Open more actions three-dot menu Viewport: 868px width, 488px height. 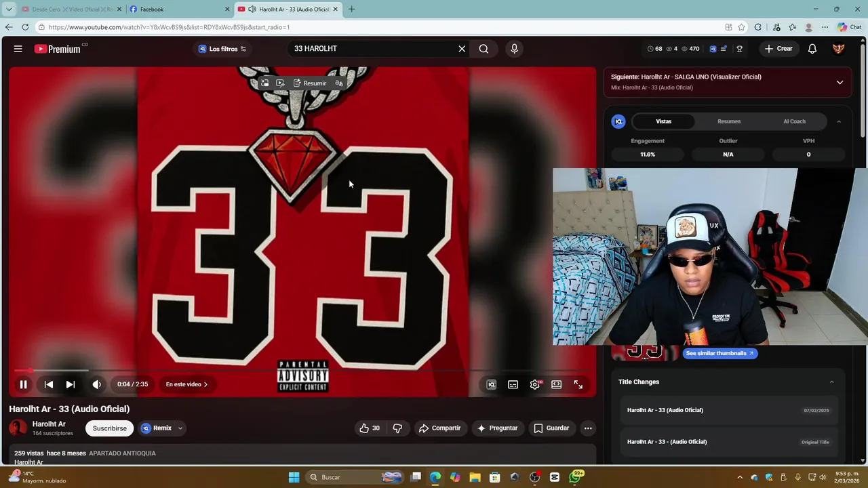coord(588,428)
